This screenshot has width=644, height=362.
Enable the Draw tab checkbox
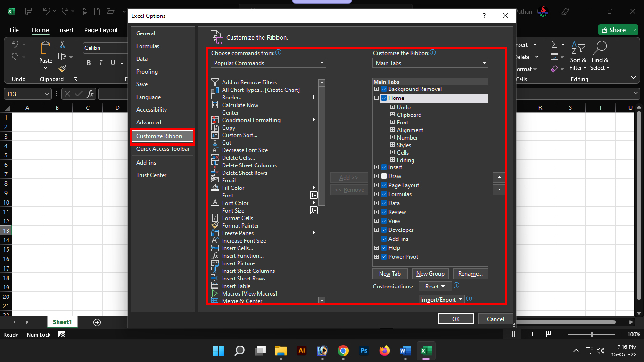point(384,176)
